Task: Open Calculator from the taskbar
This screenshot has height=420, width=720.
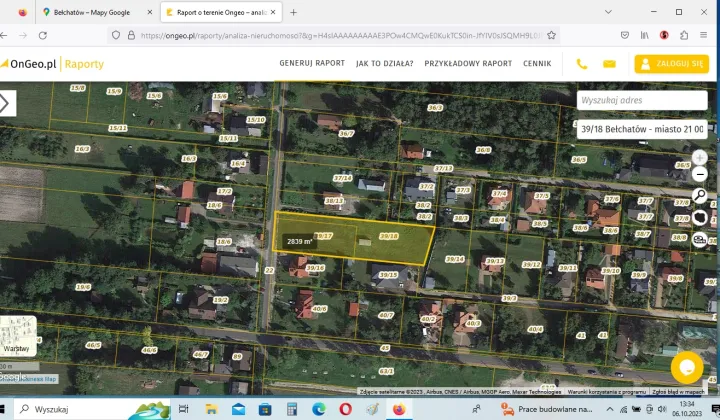Action: [x=292, y=409]
